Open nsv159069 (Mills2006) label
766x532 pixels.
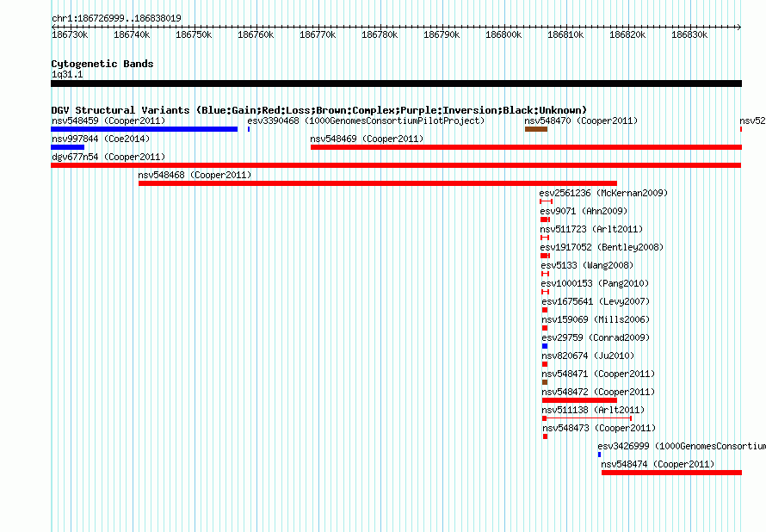tap(596, 319)
